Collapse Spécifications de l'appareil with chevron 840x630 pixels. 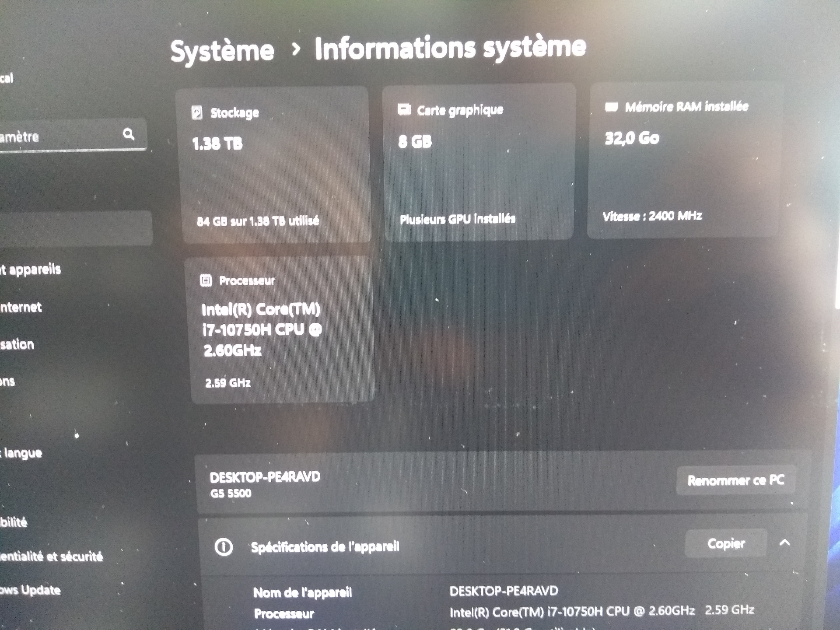click(785, 543)
